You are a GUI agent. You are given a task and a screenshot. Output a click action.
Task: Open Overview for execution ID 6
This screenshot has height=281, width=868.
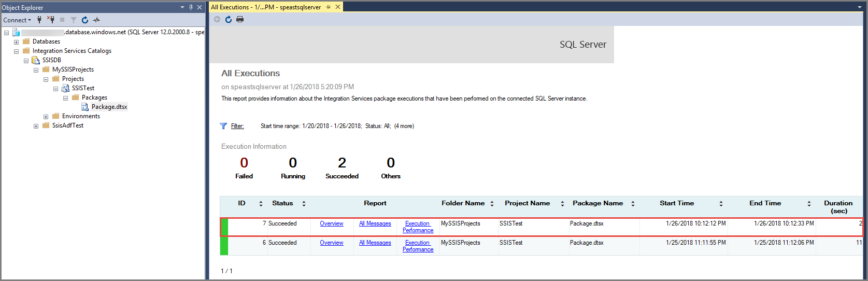point(332,243)
